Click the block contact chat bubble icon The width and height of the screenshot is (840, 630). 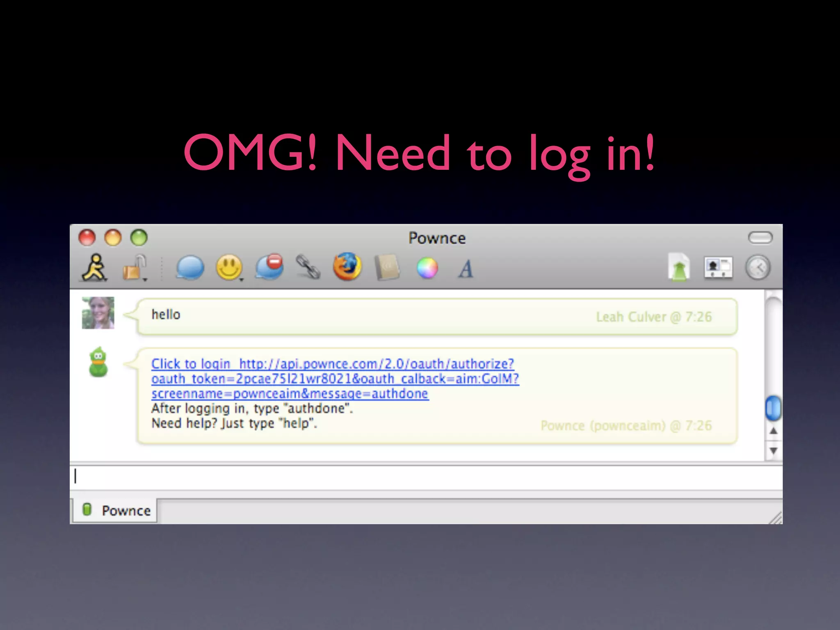pyautogui.click(x=269, y=267)
